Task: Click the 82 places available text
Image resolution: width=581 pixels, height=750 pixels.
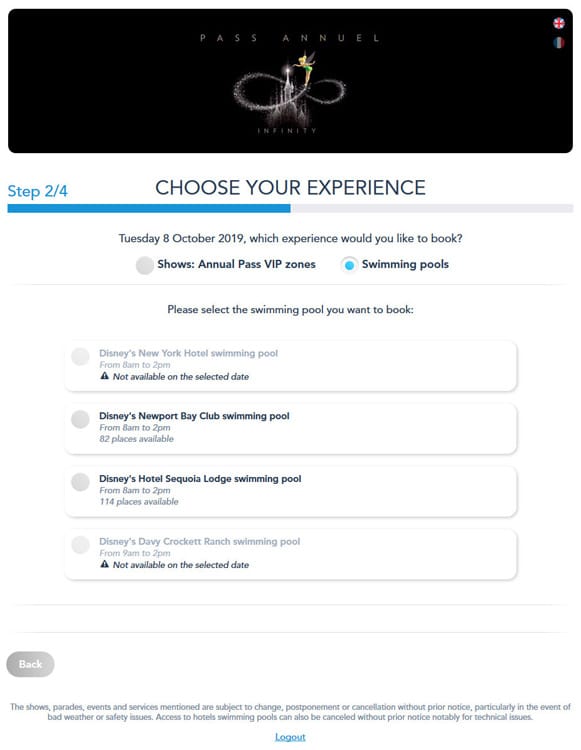Action: (x=136, y=439)
